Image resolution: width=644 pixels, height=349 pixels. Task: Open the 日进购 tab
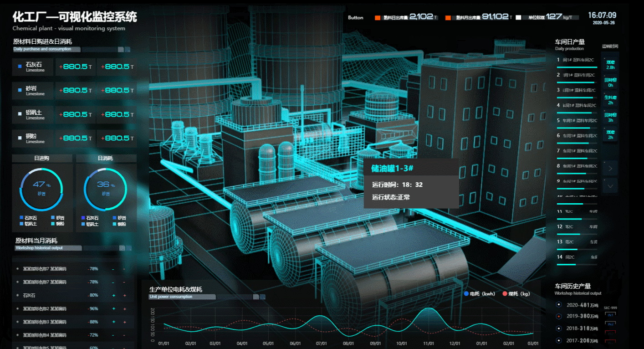(x=42, y=158)
